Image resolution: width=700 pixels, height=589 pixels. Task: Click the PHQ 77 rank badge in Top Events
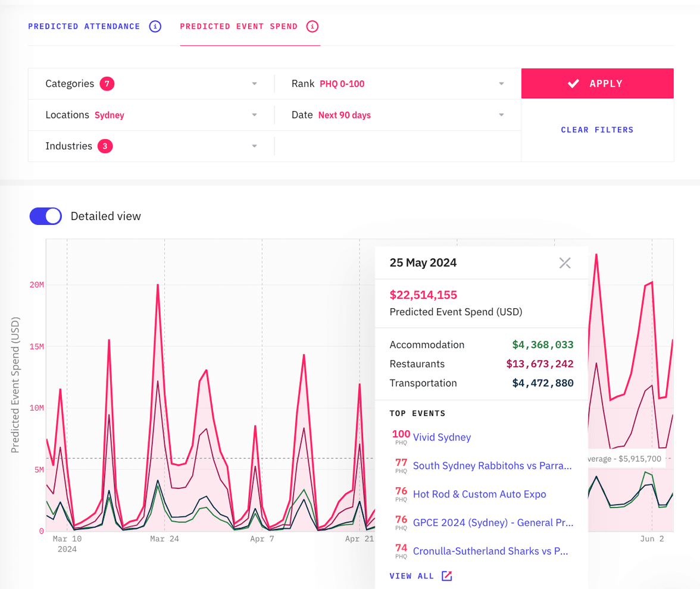click(401, 466)
